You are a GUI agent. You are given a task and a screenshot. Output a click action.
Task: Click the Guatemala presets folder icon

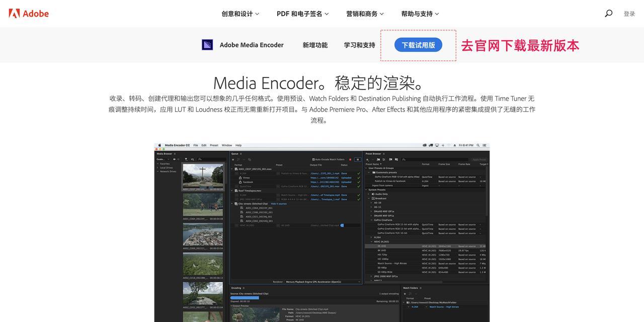coord(374,173)
